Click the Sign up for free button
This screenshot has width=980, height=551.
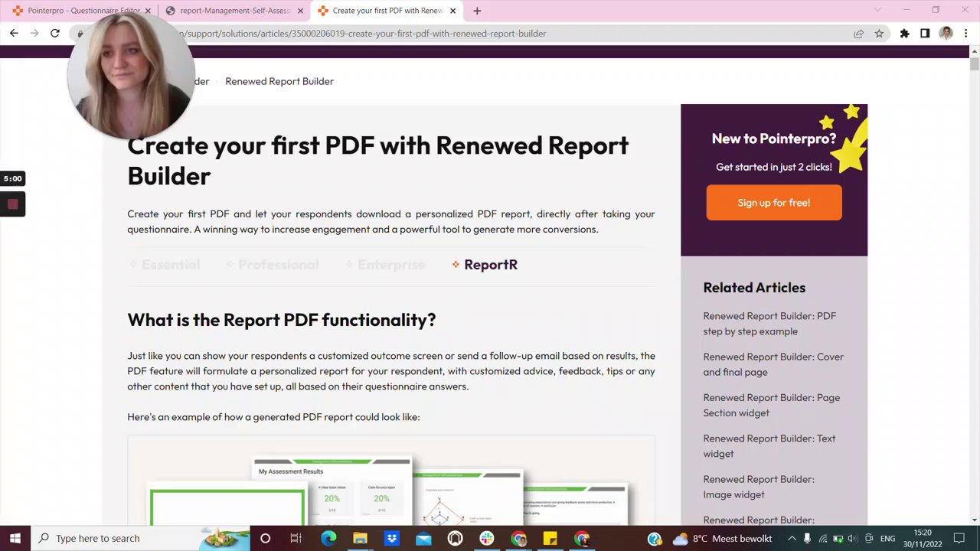point(774,203)
